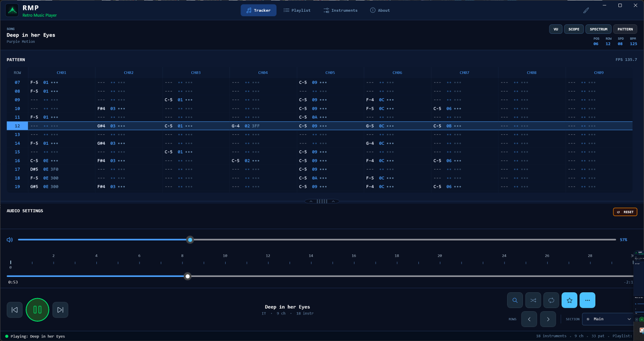Click the pencil edit icon in header
Image resolution: width=644 pixels, height=341 pixels.
pyautogui.click(x=586, y=10)
